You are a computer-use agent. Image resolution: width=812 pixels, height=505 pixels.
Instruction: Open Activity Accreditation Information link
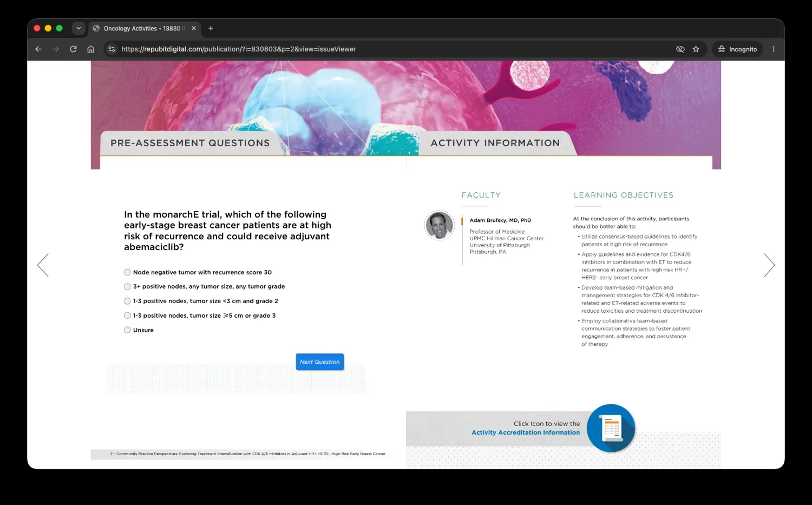(x=526, y=432)
